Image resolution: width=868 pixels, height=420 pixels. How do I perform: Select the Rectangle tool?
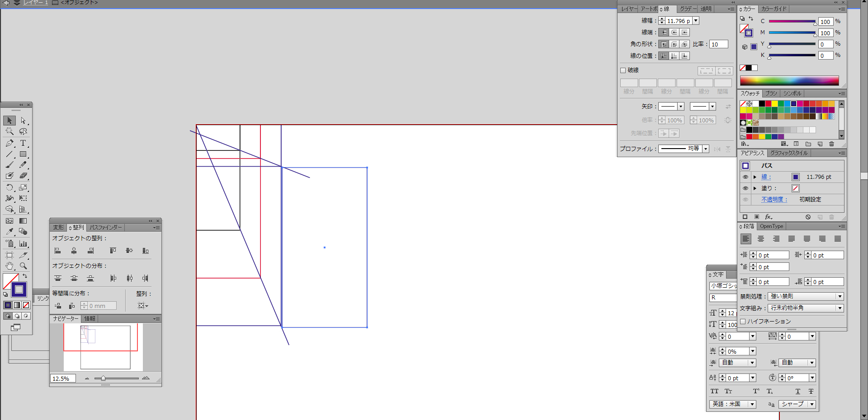tap(23, 154)
